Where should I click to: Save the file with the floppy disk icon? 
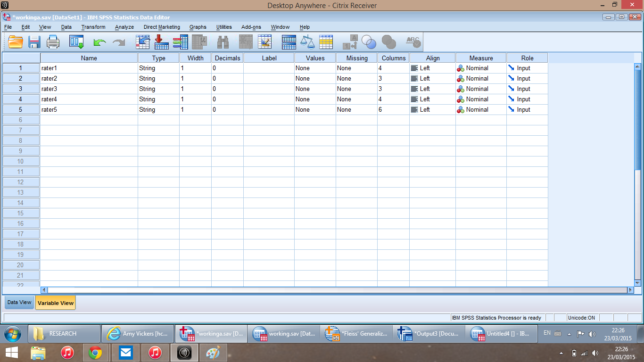[x=34, y=42]
